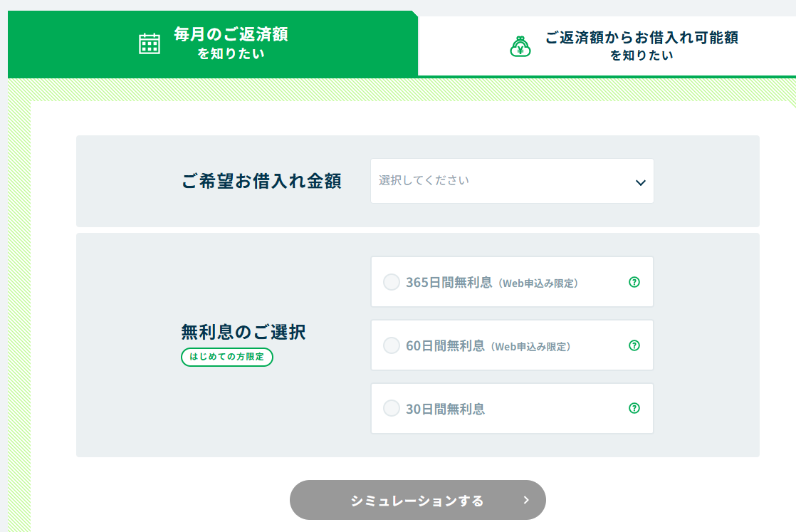Open help icon for 60日間無利息

(x=634, y=345)
